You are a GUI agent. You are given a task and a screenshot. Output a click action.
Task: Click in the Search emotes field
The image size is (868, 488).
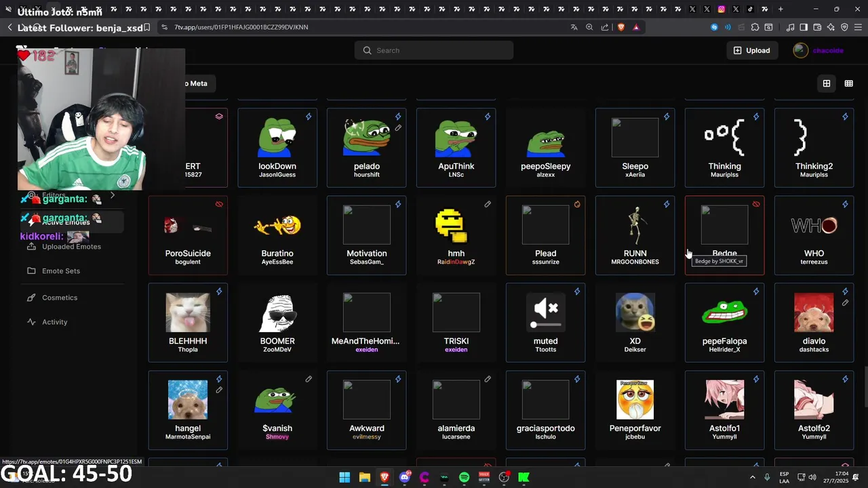pyautogui.click(x=434, y=50)
